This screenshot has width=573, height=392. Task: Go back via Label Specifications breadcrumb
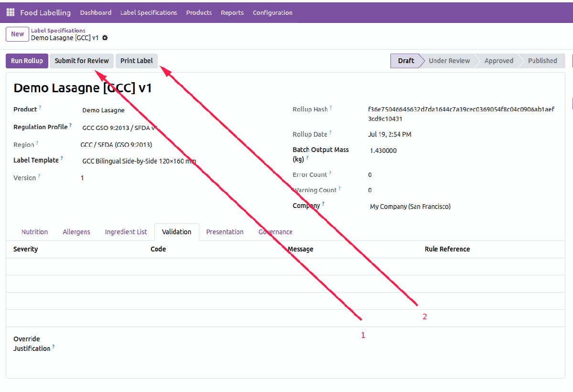click(x=58, y=30)
